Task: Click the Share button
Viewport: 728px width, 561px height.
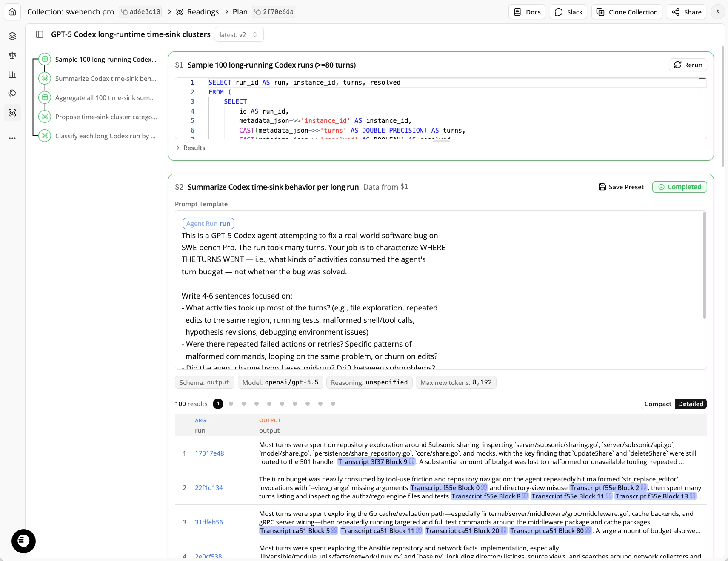Action: tap(687, 12)
